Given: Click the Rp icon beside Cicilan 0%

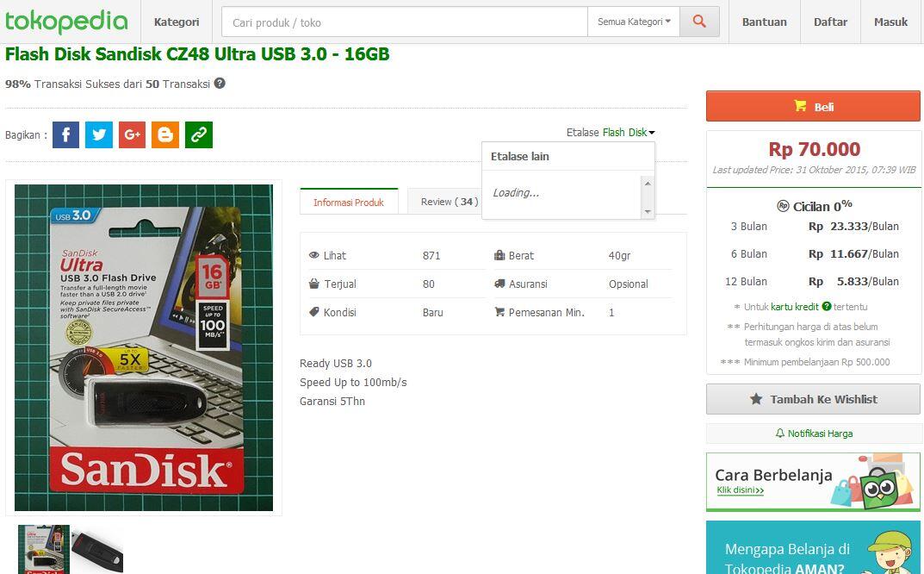Looking at the screenshot, I should 783,206.
